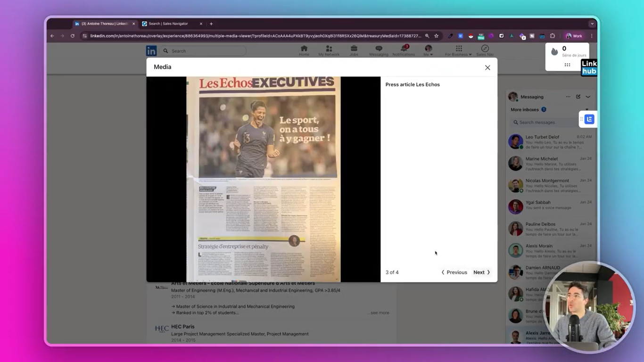Collapse the Messaging panel chevron
Viewport: 644px width, 362px height.
point(588,97)
